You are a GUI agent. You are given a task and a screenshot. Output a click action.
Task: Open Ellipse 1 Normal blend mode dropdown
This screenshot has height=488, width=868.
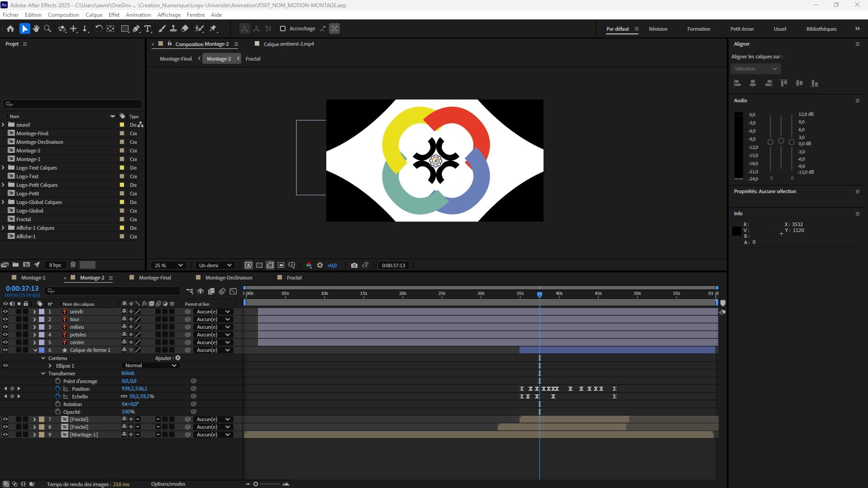(x=150, y=365)
